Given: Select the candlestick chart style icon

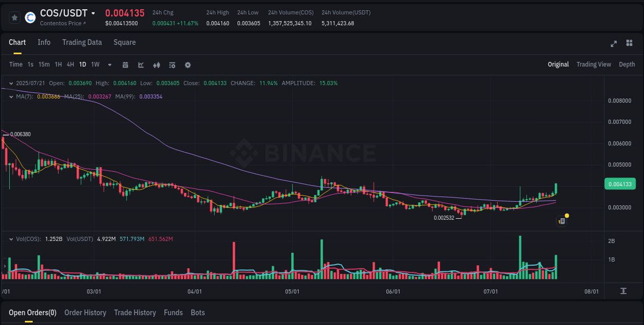Looking at the screenshot, I should click(x=156, y=65).
